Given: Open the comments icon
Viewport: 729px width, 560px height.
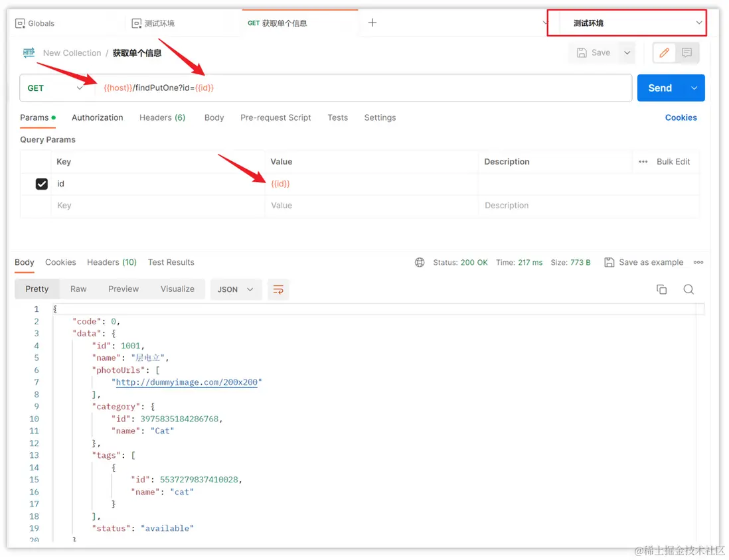Looking at the screenshot, I should tap(687, 52).
